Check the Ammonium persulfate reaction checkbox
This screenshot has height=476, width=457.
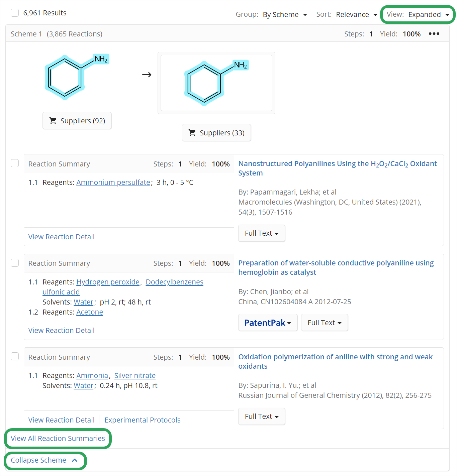coord(15,163)
